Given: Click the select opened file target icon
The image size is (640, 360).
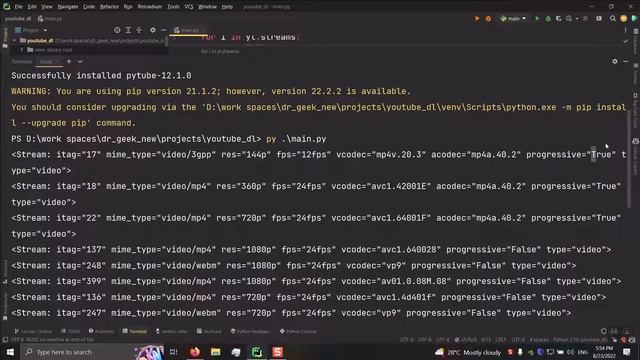Looking at the screenshot, I should 117,30.
